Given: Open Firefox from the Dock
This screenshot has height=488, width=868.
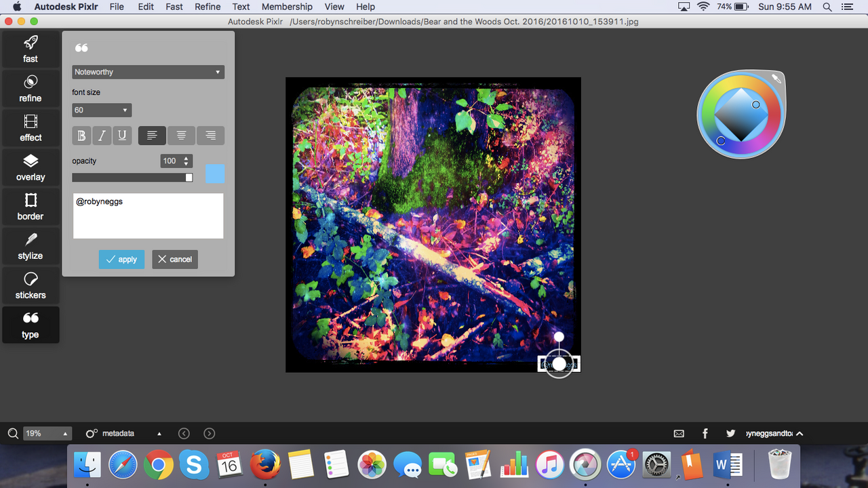Looking at the screenshot, I should click(x=264, y=465).
